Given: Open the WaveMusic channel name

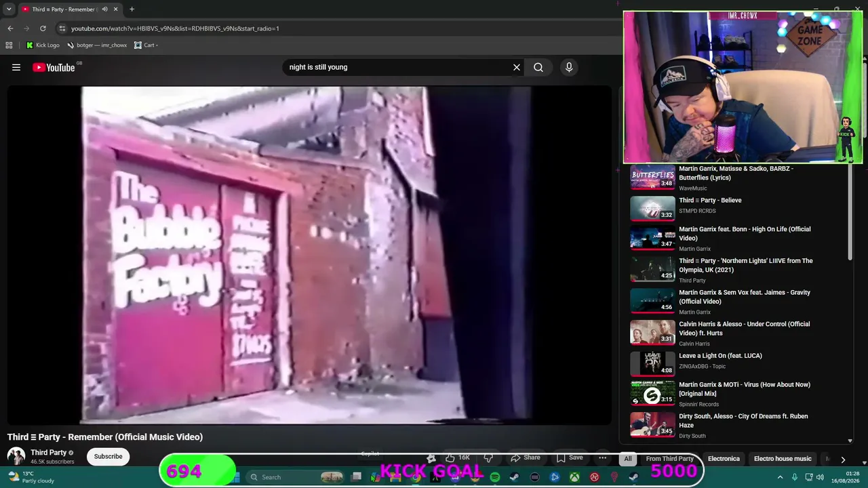Looking at the screenshot, I should click(692, 188).
